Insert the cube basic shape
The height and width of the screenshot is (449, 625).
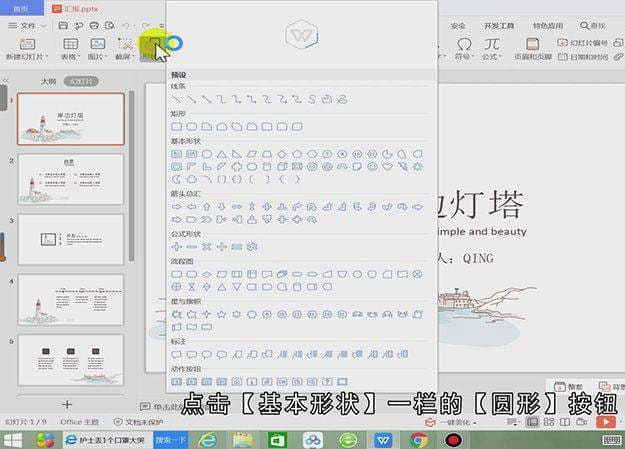pos(282,167)
